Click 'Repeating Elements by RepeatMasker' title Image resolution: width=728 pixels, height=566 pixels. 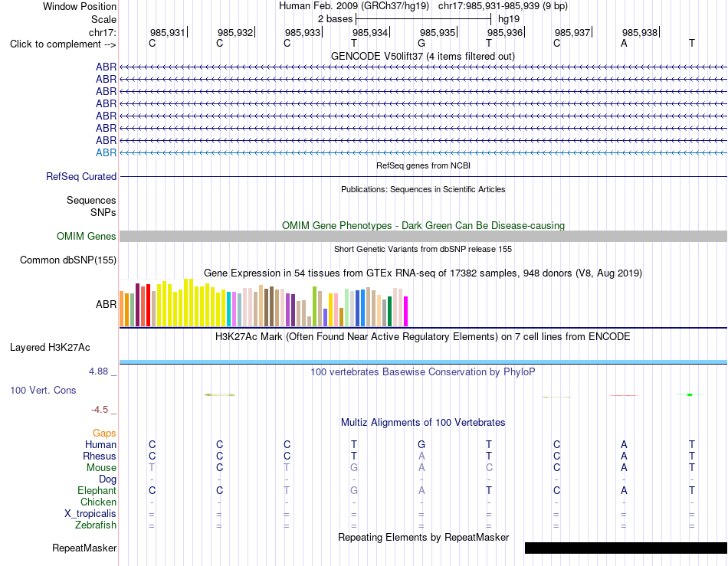(x=424, y=537)
